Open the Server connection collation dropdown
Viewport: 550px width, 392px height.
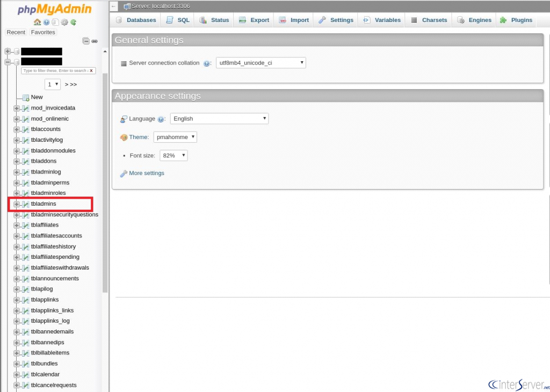click(260, 63)
